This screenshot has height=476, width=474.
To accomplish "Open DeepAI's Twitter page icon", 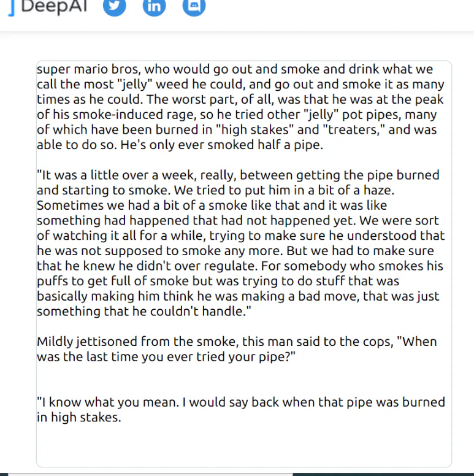I will pos(114,6).
